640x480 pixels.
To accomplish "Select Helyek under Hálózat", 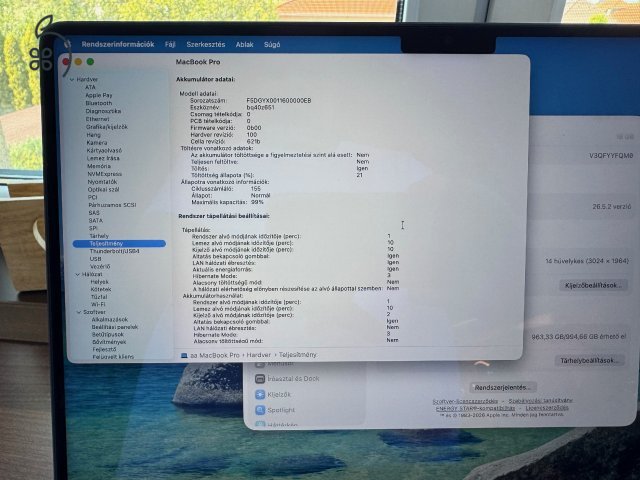I will point(99,282).
